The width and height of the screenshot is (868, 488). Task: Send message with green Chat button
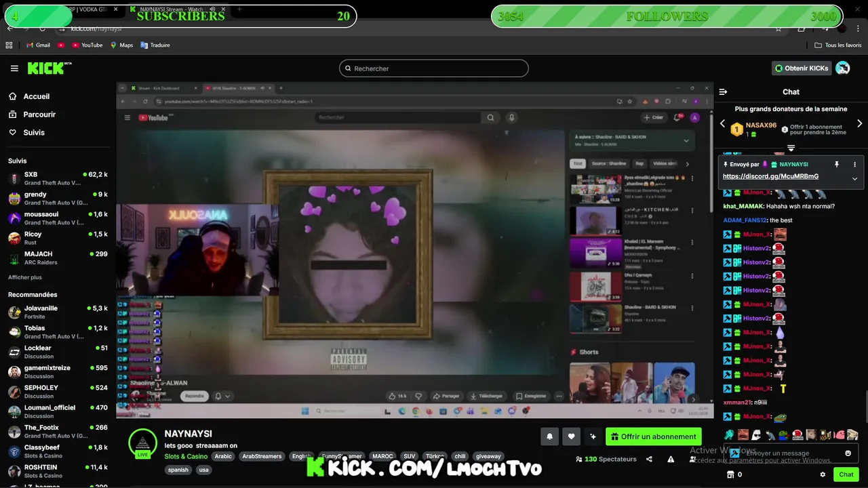coord(846,474)
